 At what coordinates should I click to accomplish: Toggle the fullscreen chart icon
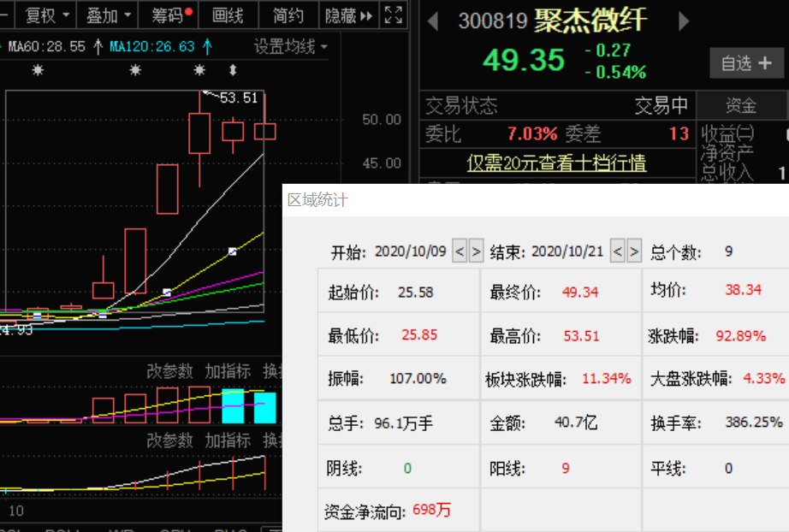pyautogui.click(x=394, y=15)
